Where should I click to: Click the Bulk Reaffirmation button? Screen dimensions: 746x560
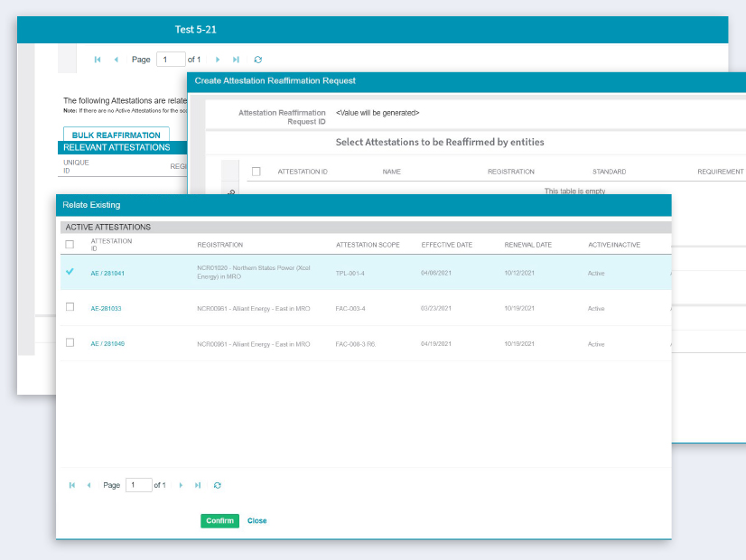click(116, 135)
